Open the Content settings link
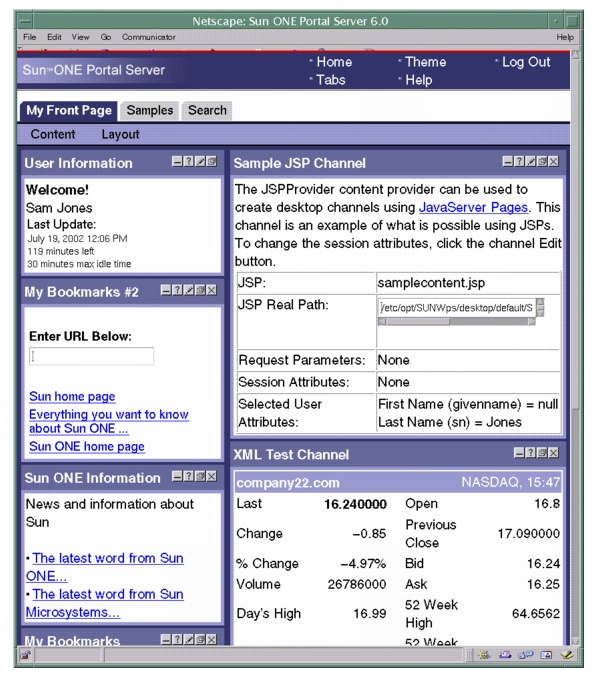 click(53, 134)
